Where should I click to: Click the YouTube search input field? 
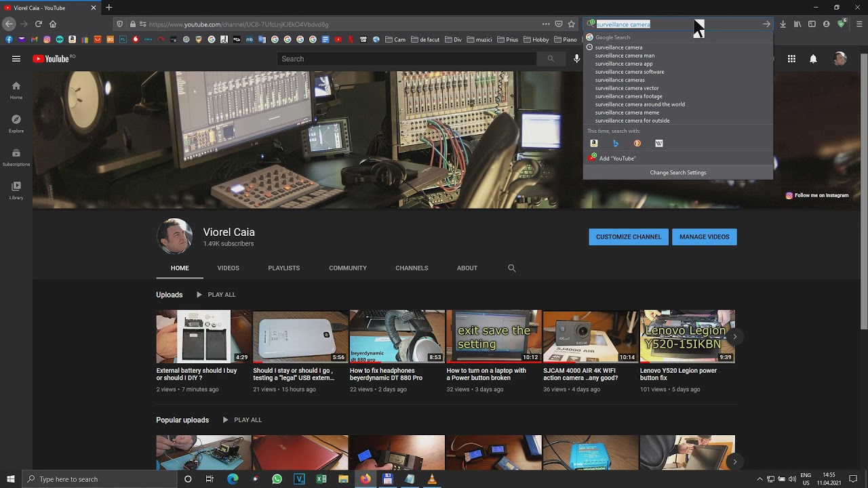(407, 59)
